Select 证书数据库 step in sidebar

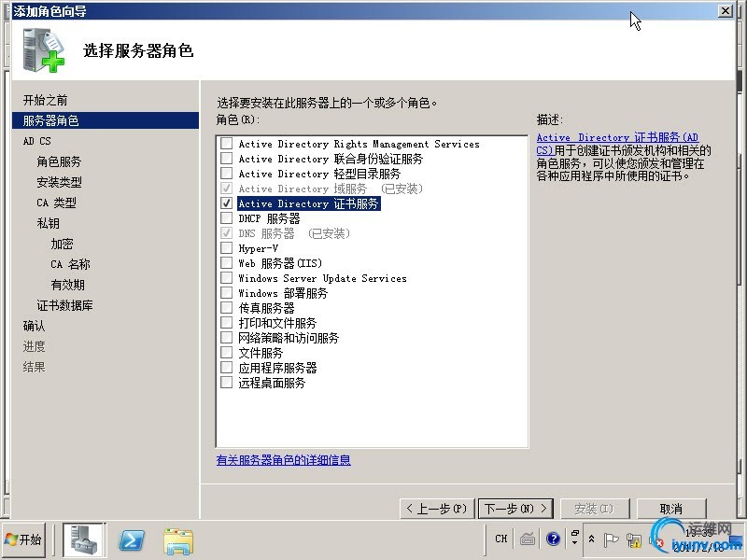tap(64, 305)
